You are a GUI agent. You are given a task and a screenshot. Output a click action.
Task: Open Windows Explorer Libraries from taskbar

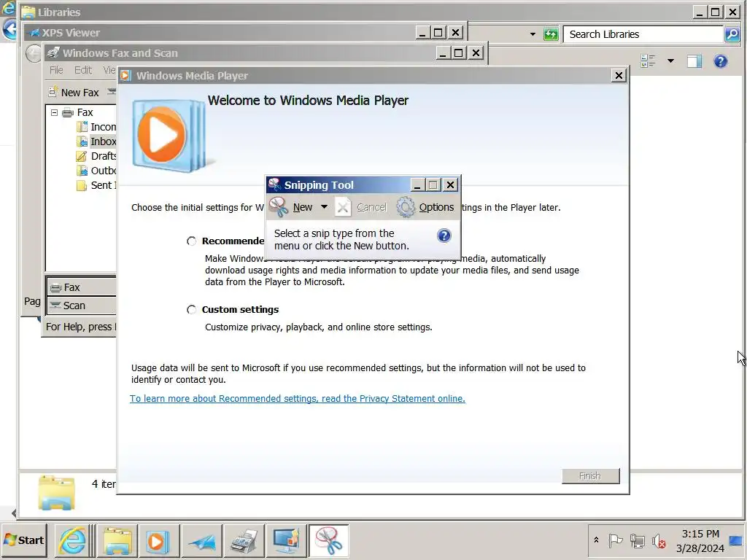pos(117,540)
